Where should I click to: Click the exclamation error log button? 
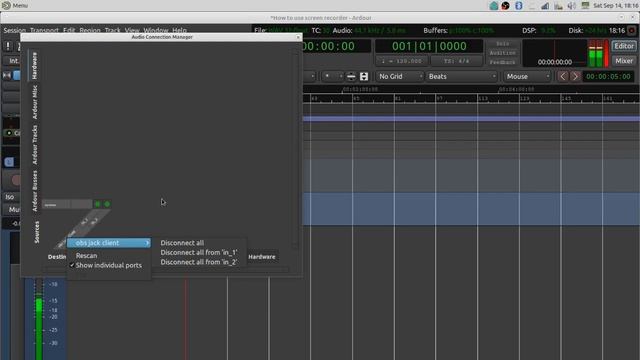(x=8, y=46)
